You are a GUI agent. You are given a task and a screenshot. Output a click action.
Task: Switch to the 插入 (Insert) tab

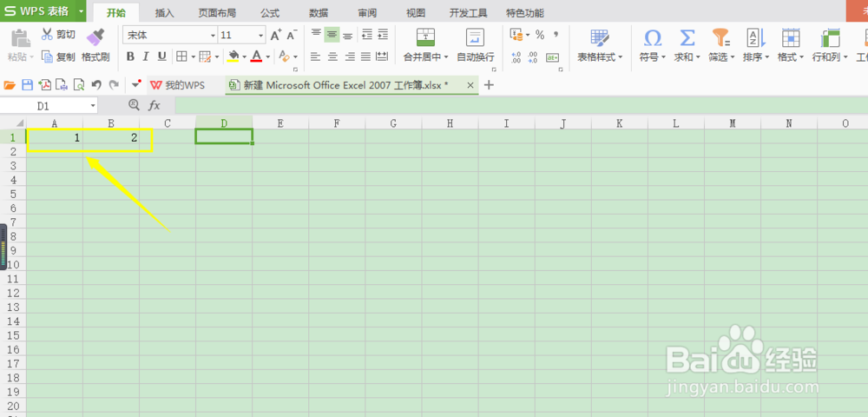pos(164,13)
